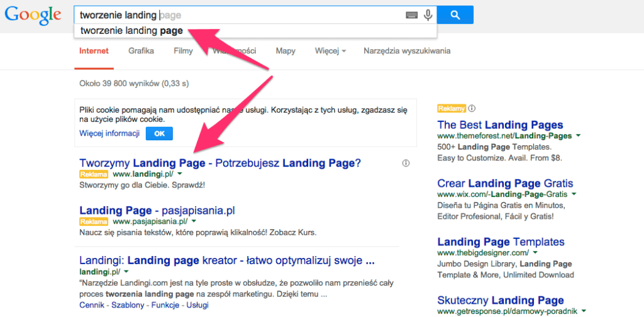Image resolution: width=644 pixels, height=317 pixels.
Task: Click info icon beside Tworzymy Landing Page ad
Action: pyautogui.click(x=406, y=164)
